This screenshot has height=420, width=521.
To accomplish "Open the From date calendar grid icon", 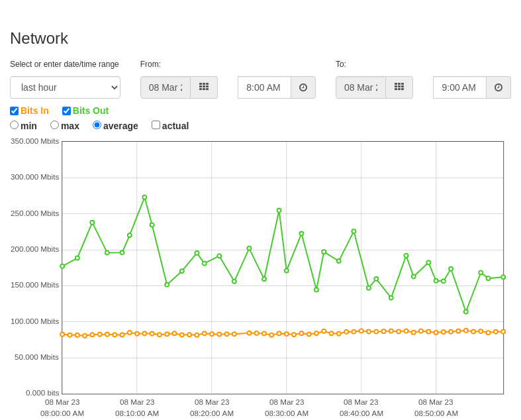I will pyautogui.click(x=204, y=87).
